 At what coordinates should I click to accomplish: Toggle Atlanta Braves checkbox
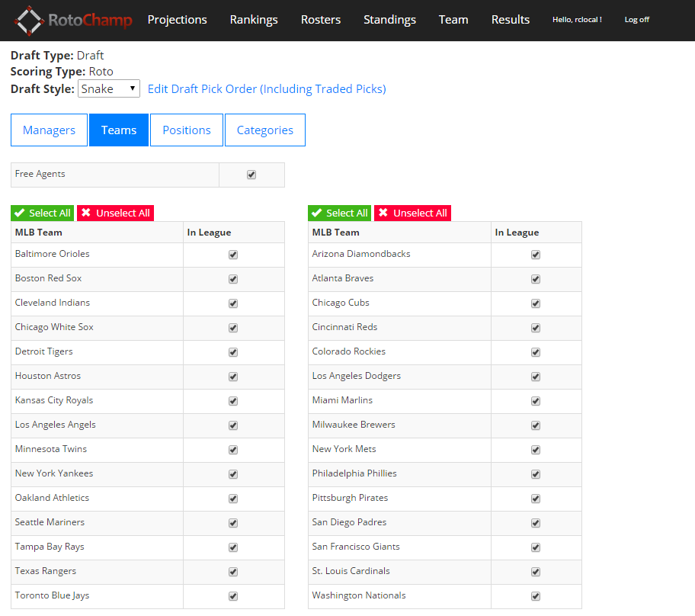coord(536,279)
